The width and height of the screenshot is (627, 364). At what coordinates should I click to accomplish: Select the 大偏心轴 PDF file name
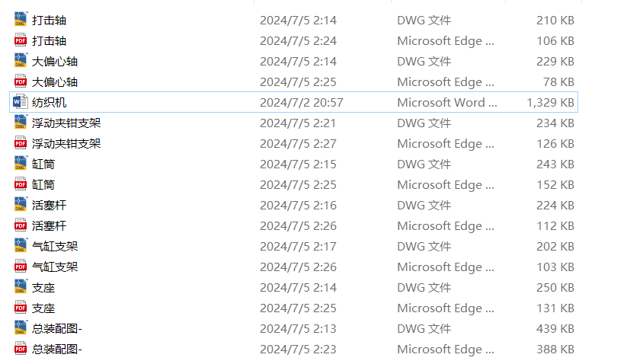click(x=55, y=82)
